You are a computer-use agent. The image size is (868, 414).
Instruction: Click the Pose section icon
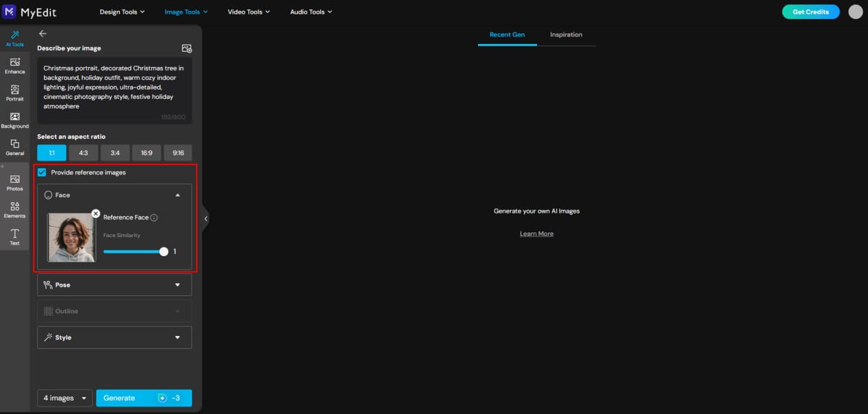[47, 285]
